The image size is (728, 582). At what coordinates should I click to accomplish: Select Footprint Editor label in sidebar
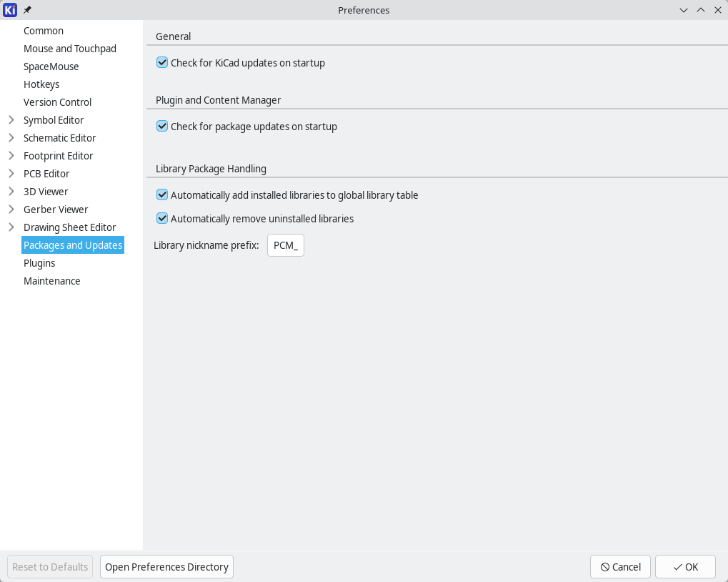(x=58, y=156)
